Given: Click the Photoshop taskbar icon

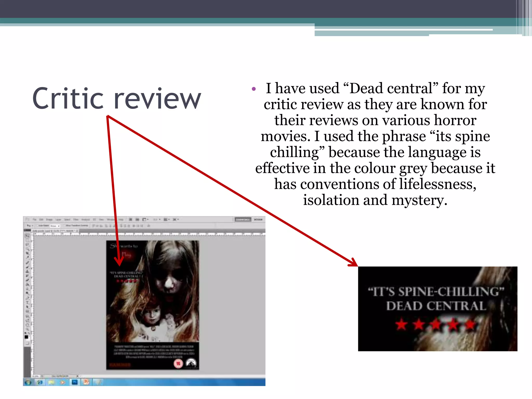Looking at the screenshot, I should [75, 382].
